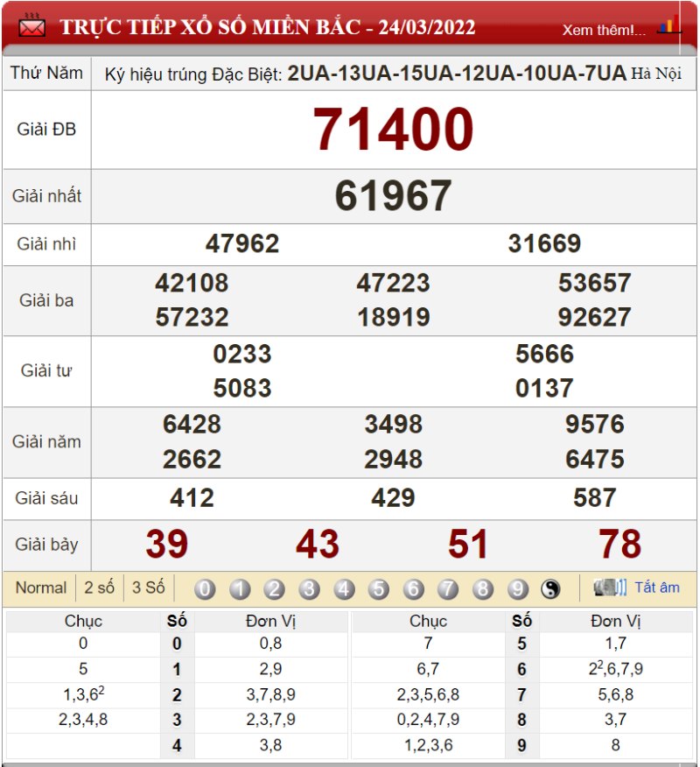This screenshot has height=767, width=700.
Task: Click seventh prize number 43
Action: point(318,544)
